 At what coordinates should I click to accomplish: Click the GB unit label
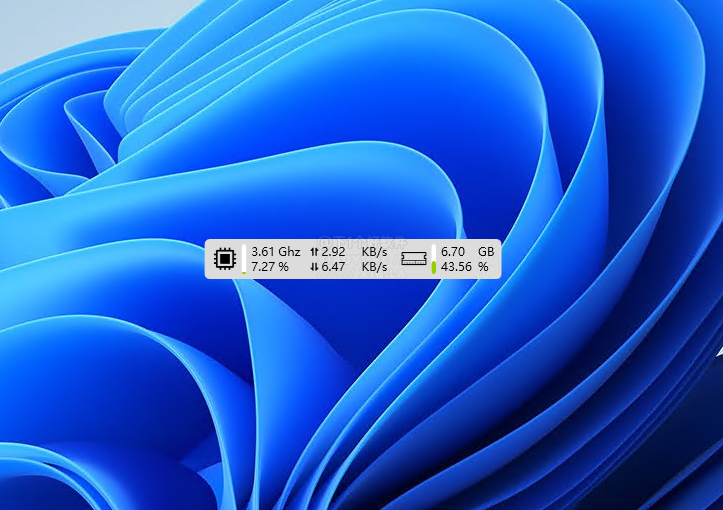[x=486, y=252]
